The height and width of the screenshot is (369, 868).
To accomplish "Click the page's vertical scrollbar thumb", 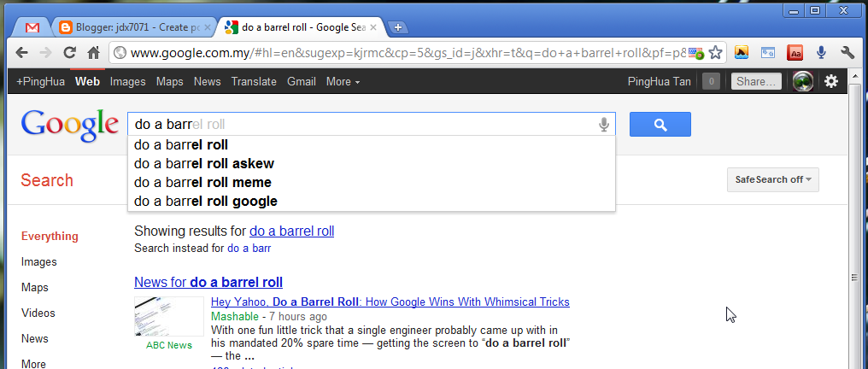I will point(855,277).
